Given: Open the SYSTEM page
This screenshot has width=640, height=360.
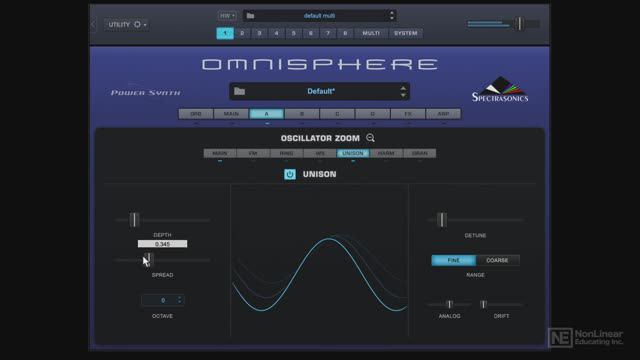Looking at the screenshot, I should tap(406, 33).
